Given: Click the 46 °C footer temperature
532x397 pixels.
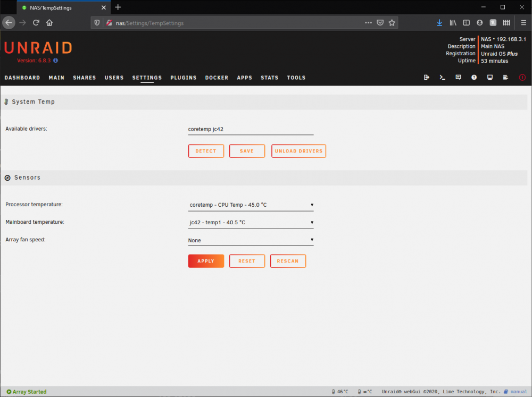Looking at the screenshot, I should coord(340,392).
